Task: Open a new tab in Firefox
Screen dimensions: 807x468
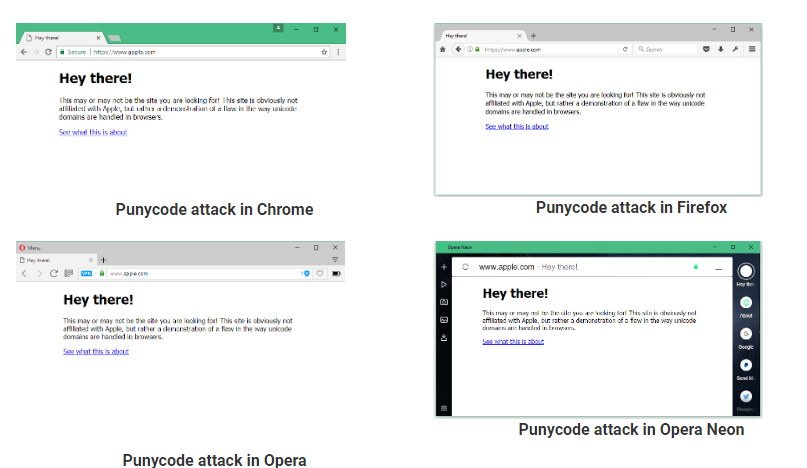Action: coord(533,36)
